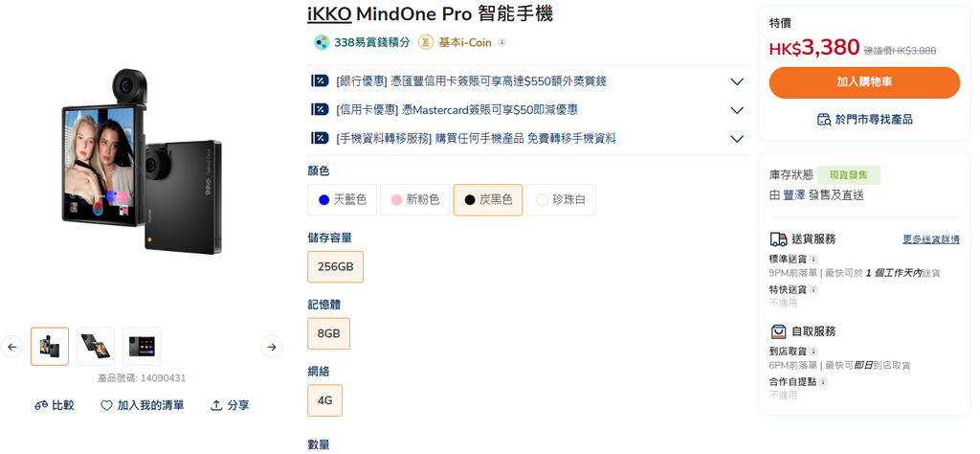Click the 分享 share button
Screen dimensions: 980x454
tap(230, 405)
